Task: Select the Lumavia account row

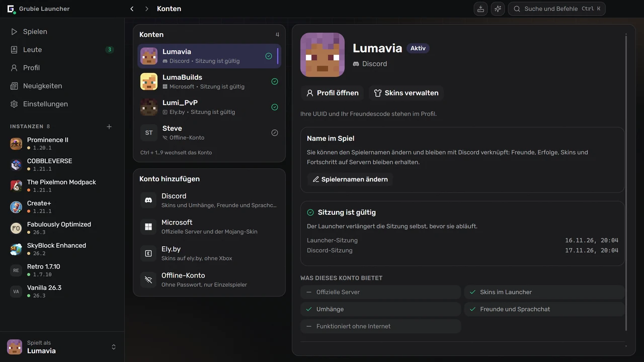Action: [x=209, y=56]
